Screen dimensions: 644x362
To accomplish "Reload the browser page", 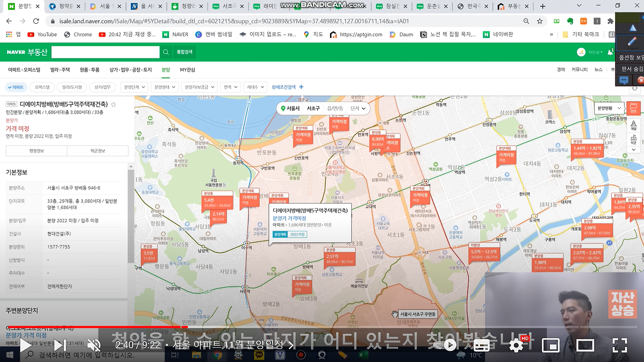I will point(36,21).
